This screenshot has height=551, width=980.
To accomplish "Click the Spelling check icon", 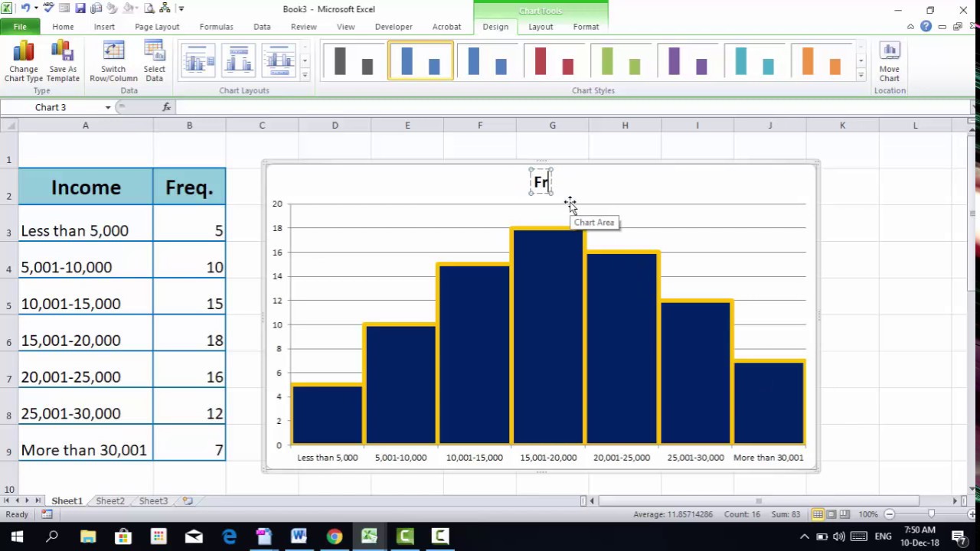I will click(51, 8).
